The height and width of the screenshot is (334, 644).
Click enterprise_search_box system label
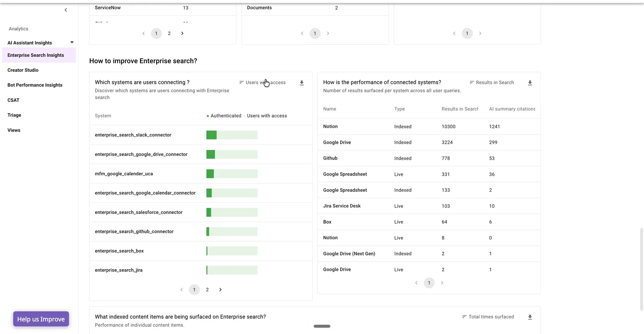click(x=119, y=251)
